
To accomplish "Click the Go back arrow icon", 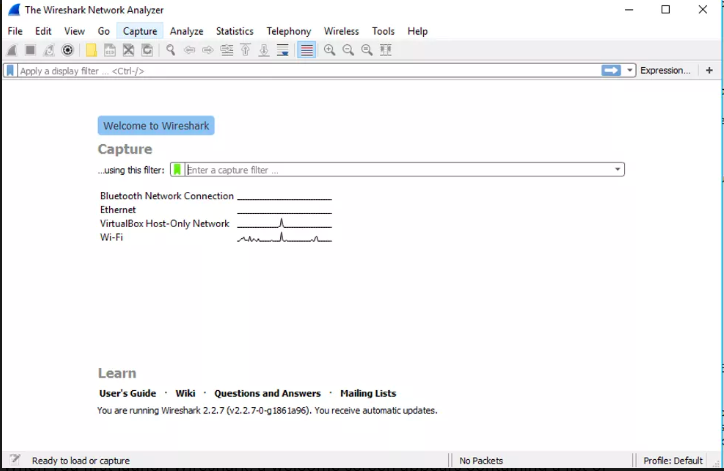I will coord(189,50).
